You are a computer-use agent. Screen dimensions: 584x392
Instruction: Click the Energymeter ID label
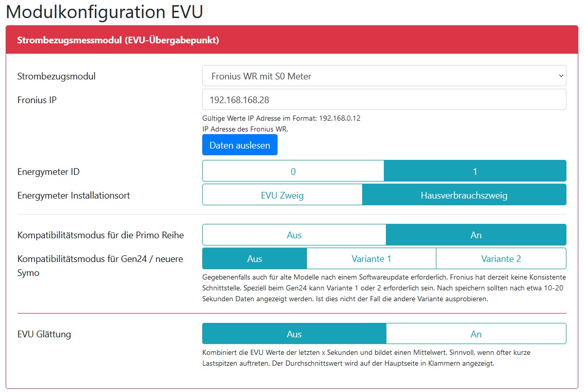(48, 172)
